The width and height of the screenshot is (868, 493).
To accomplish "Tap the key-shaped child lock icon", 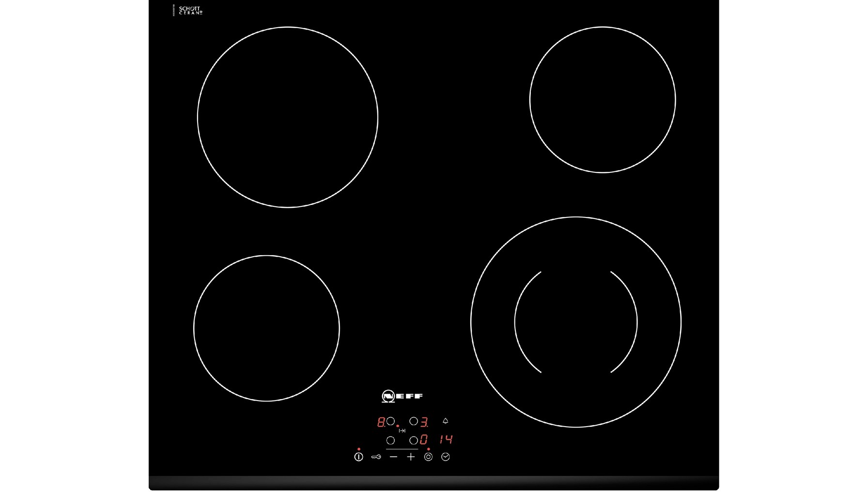I will (x=376, y=457).
